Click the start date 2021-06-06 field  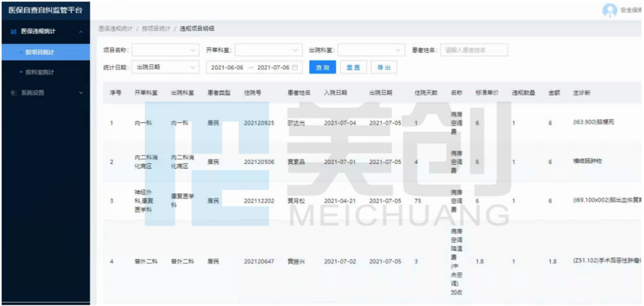pos(227,67)
